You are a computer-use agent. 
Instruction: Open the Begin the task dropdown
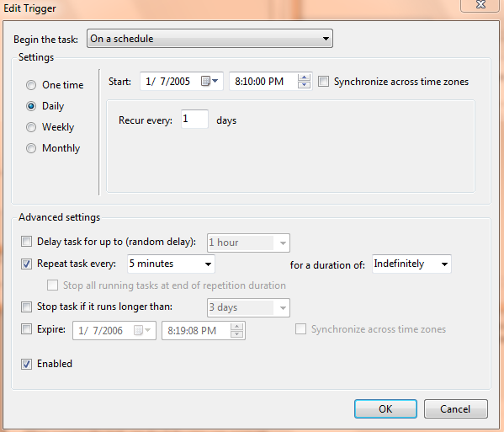click(x=210, y=39)
